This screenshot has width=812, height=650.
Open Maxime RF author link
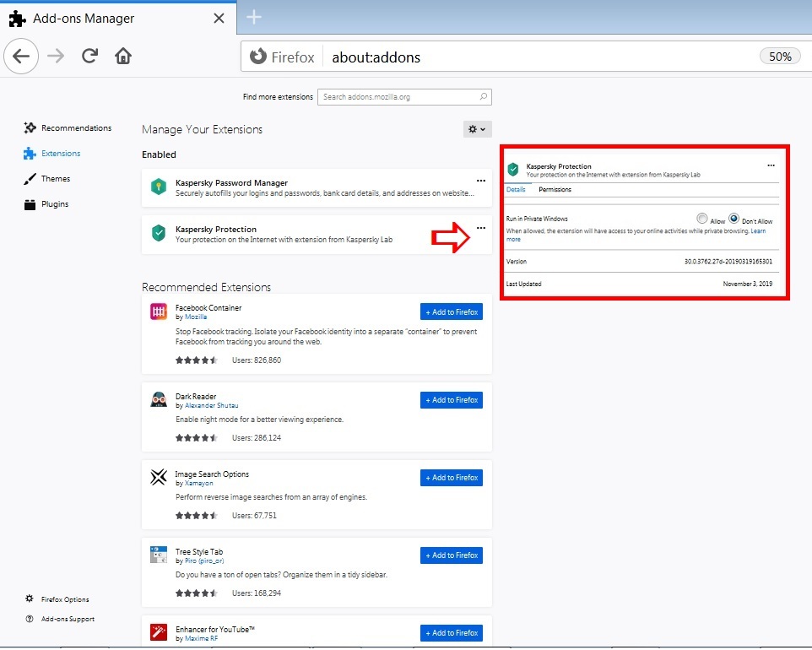[x=202, y=639]
